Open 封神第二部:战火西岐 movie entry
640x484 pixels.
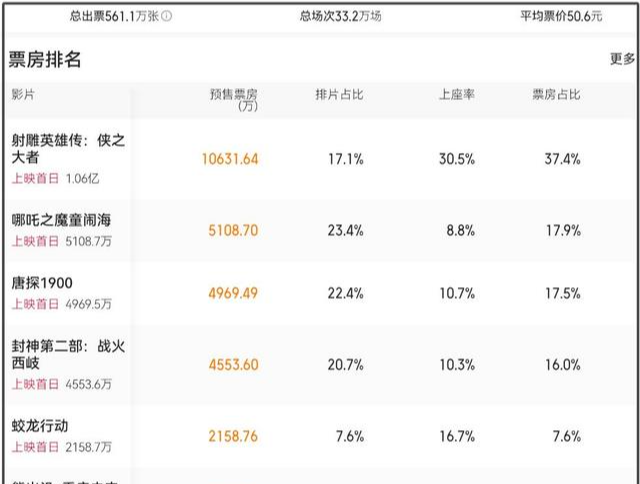(67, 354)
